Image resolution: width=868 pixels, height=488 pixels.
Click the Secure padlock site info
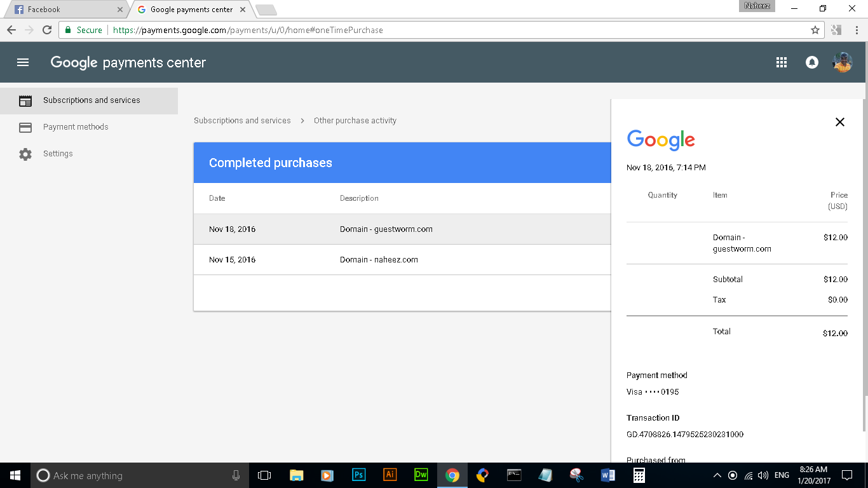coord(83,30)
